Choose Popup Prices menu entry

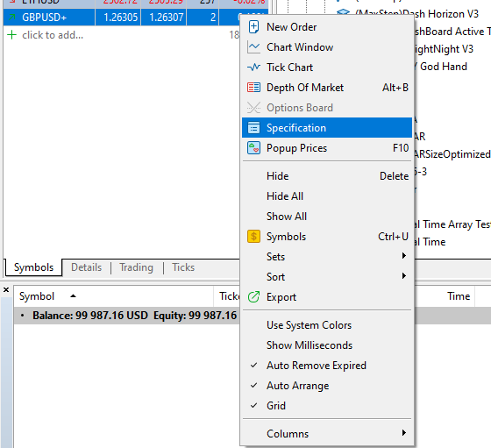point(326,148)
